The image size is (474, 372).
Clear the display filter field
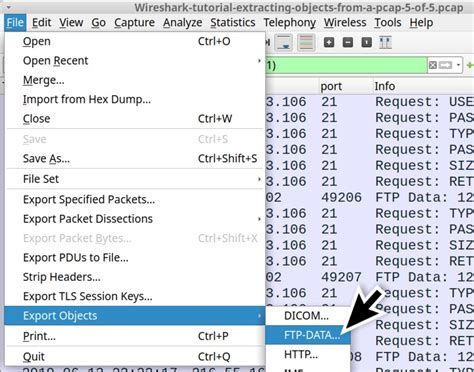pos(433,65)
